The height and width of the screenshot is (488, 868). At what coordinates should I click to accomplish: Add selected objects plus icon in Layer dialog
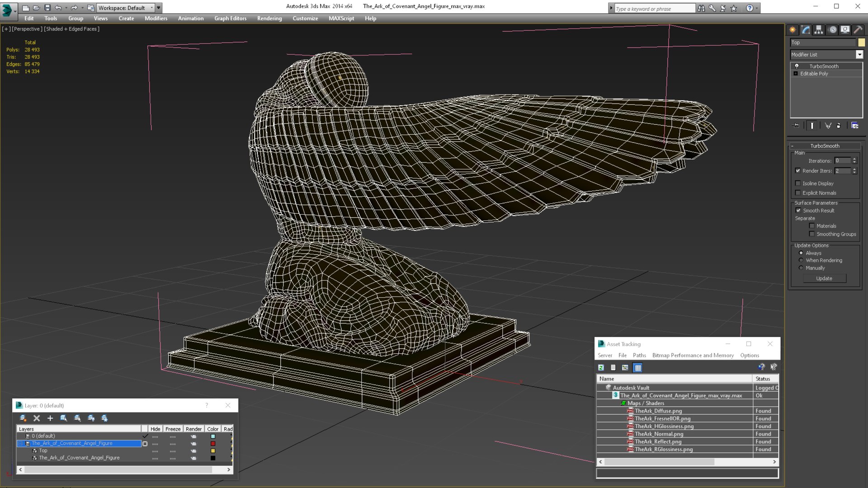[x=50, y=418]
